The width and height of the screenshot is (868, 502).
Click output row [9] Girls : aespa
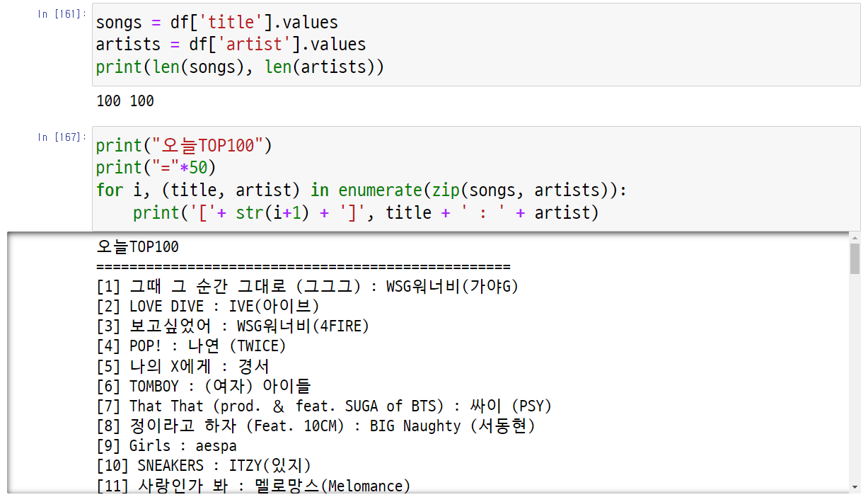(166, 445)
